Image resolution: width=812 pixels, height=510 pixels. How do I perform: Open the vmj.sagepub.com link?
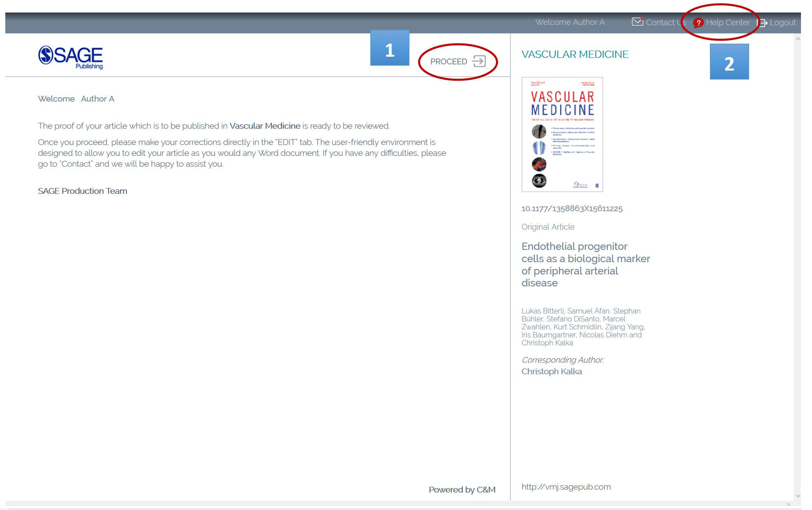coord(566,487)
